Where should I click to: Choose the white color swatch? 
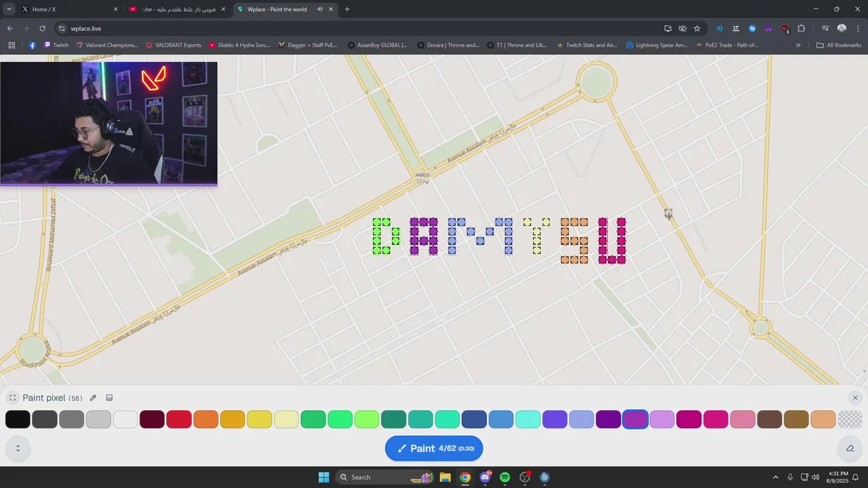pos(125,420)
